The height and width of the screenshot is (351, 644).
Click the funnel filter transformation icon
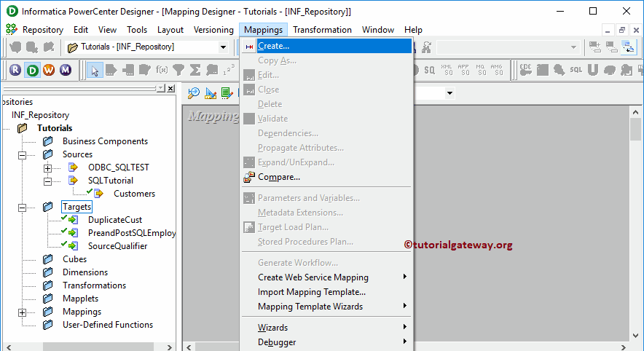pyautogui.click(x=178, y=70)
